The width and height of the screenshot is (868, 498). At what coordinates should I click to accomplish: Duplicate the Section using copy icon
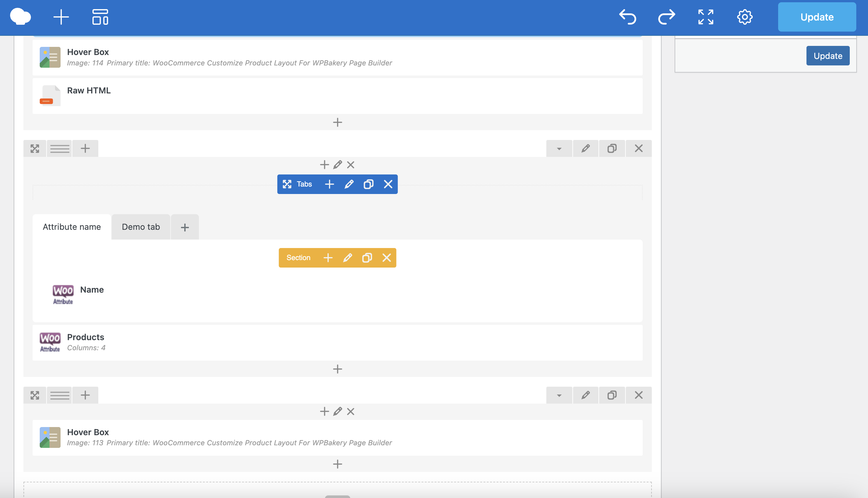[x=367, y=258]
